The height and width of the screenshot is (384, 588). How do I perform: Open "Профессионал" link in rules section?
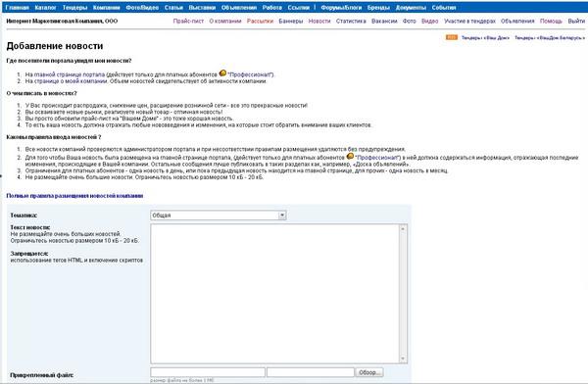point(377,158)
